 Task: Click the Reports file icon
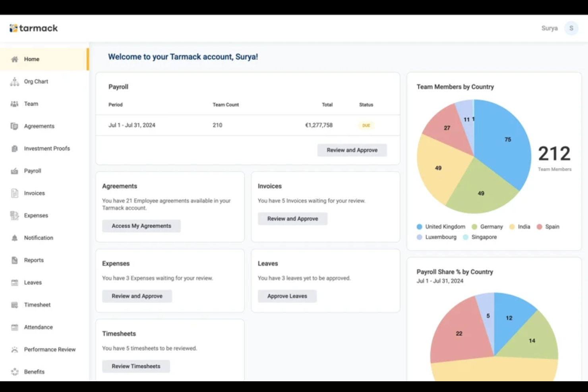coord(15,260)
